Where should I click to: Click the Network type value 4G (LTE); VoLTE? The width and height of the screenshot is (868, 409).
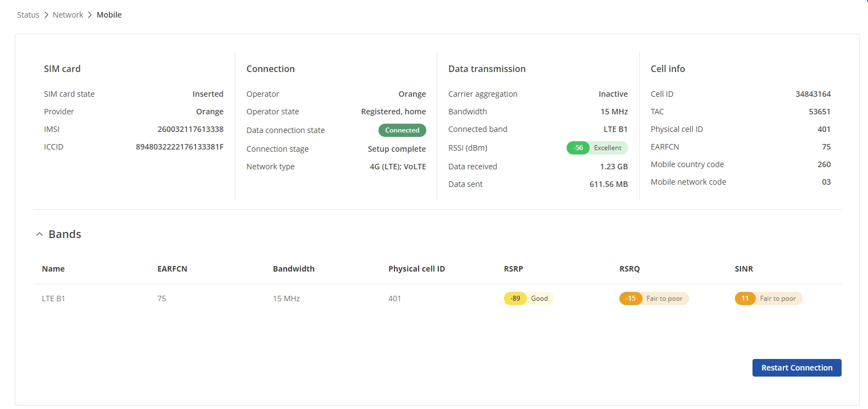tap(398, 167)
